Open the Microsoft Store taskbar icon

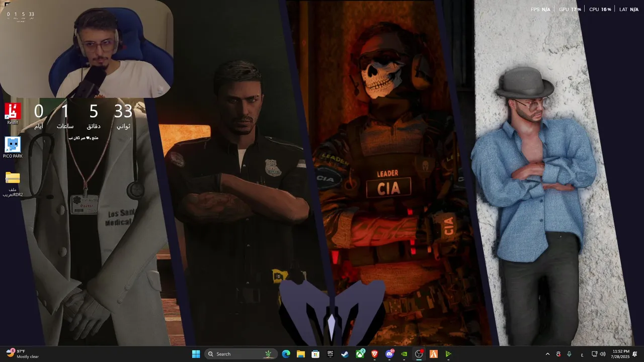(315, 354)
